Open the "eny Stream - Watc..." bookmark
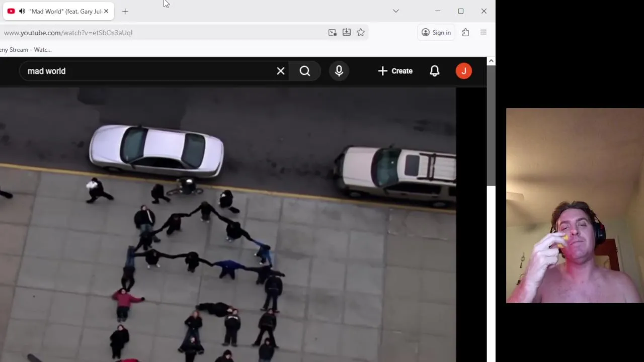The width and height of the screenshot is (644, 362). [26, 49]
